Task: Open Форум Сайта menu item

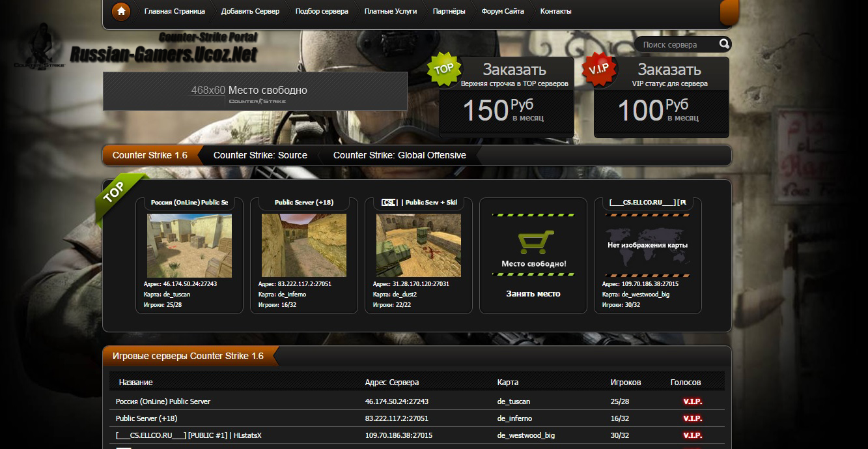Action: [503, 11]
